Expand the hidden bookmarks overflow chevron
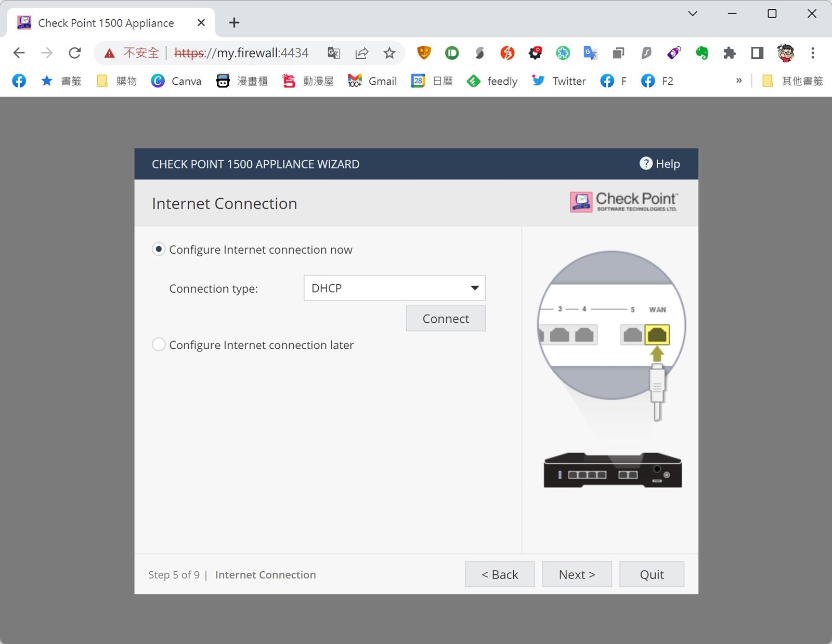This screenshot has height=644, width=832. click(738, 81)
